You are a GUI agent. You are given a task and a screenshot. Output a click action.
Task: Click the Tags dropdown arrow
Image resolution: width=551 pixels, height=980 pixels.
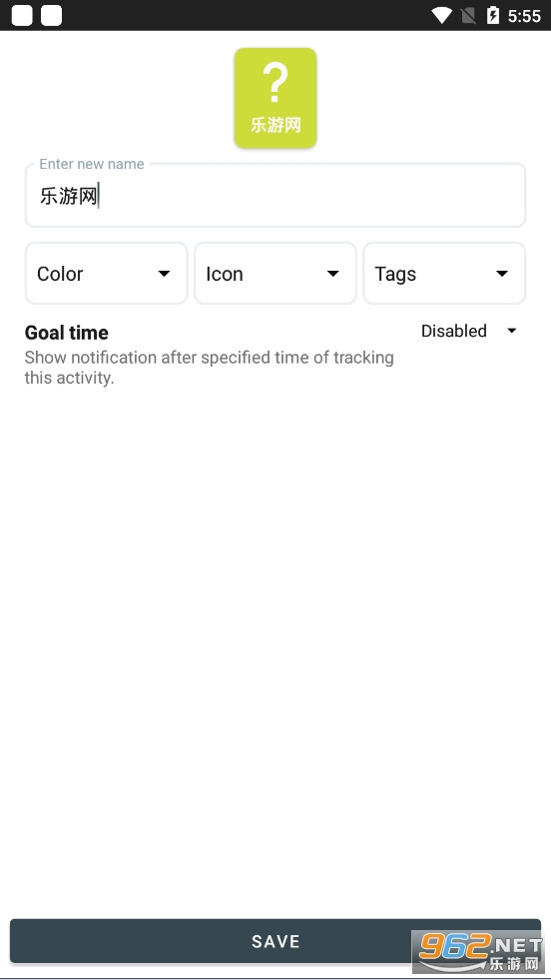coord(502,274)
